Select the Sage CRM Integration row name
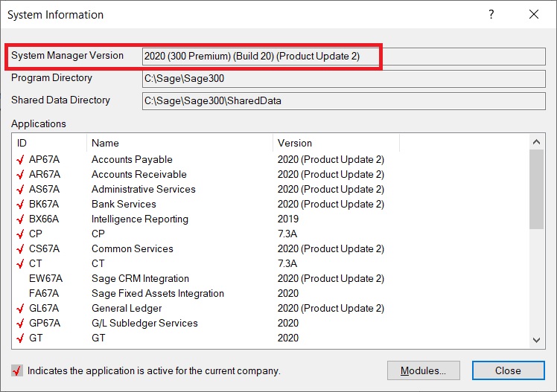Screen dimensions: 557x392 click(140, 279)
